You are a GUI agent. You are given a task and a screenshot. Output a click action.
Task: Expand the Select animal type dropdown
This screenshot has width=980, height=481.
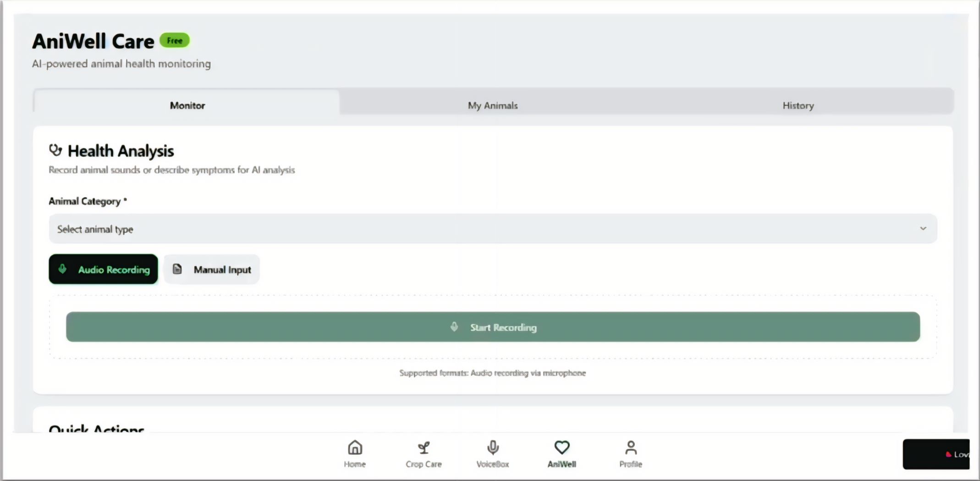492,229
